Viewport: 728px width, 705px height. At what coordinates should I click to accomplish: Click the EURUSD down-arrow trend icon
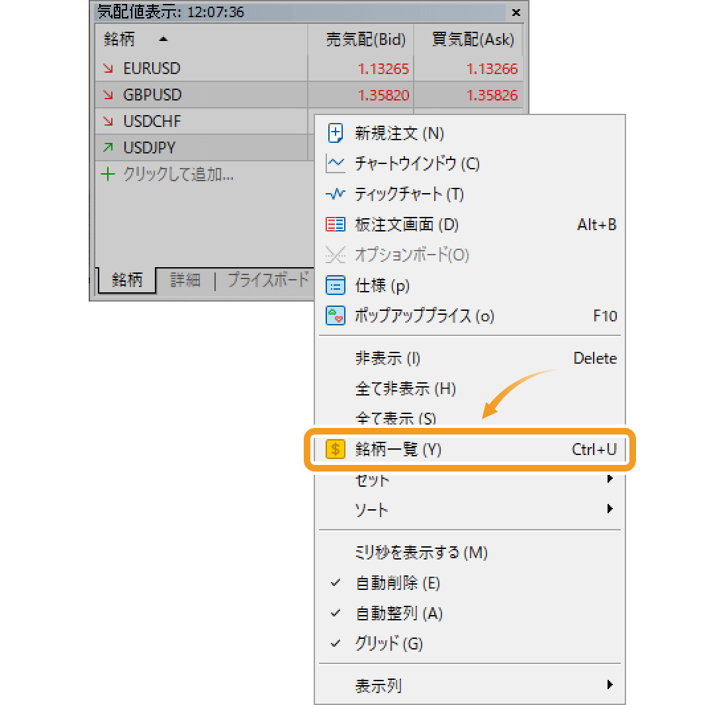pyautogui.click(x=108, y=69)
